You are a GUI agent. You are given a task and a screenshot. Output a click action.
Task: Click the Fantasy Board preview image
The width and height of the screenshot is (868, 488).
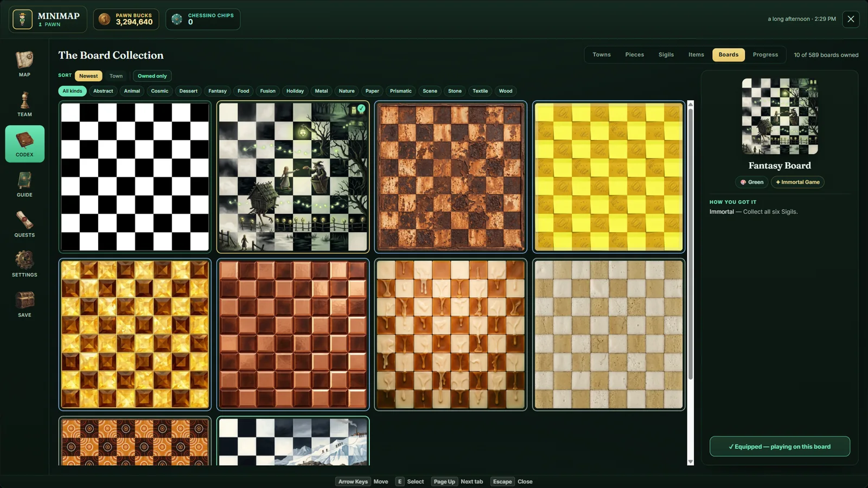[x=780, y=117]
